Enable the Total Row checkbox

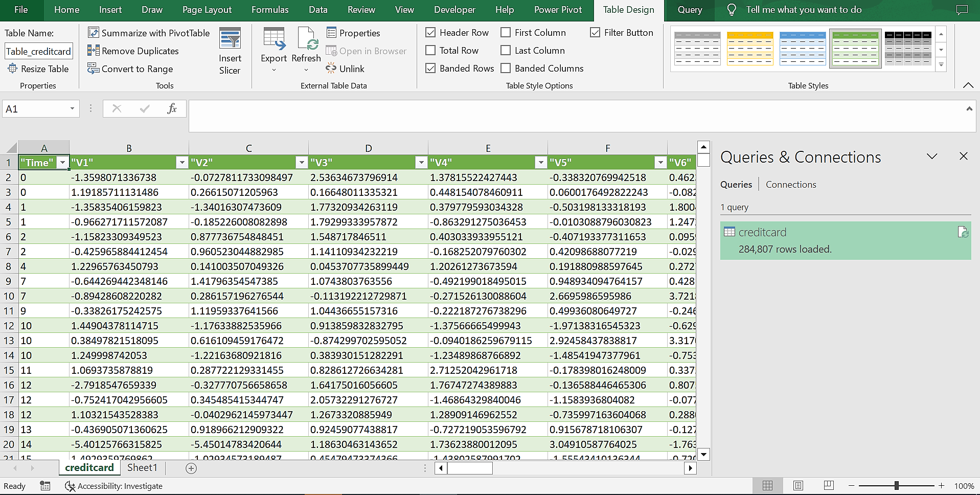[x=430, y=50]
